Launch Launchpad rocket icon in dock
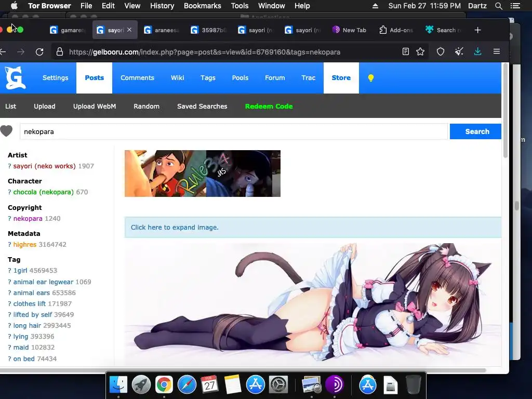 (x=141, y=385)
